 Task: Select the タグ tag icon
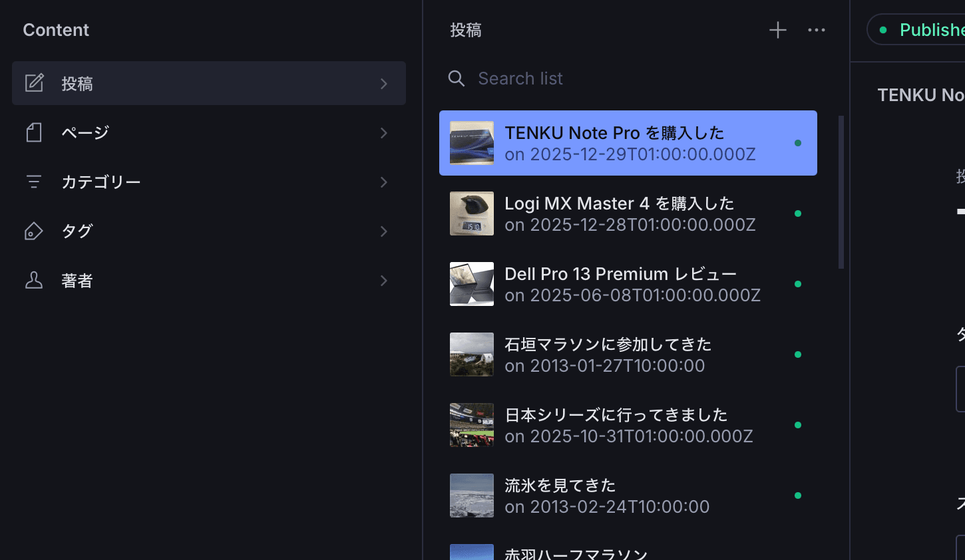tap(34, 231)
